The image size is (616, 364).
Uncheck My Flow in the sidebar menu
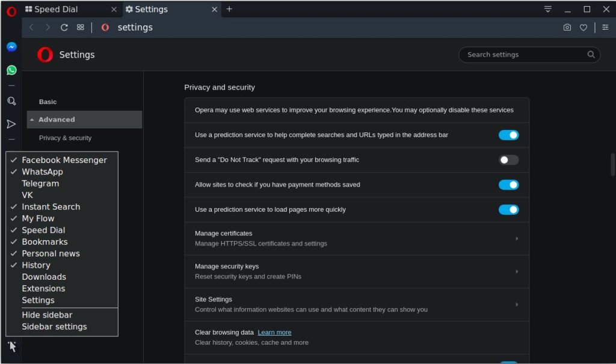coord(62,218)
